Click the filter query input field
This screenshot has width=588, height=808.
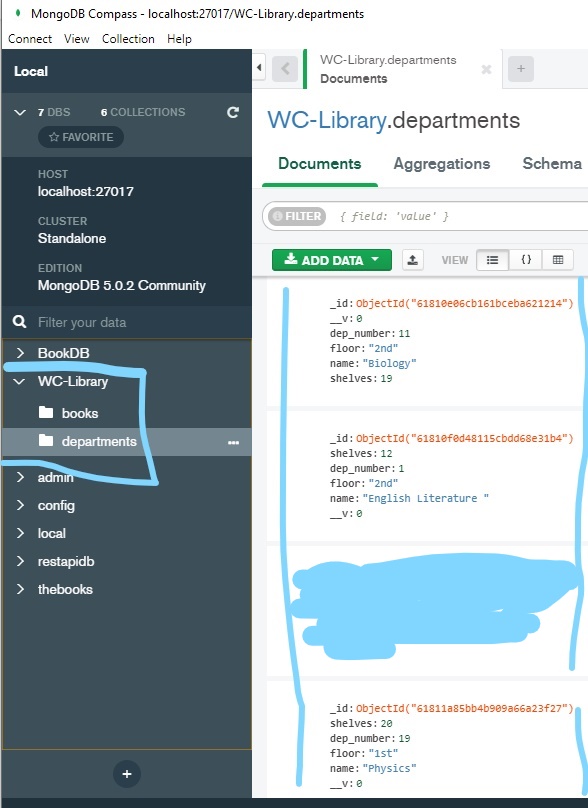[x=461, y=216]
